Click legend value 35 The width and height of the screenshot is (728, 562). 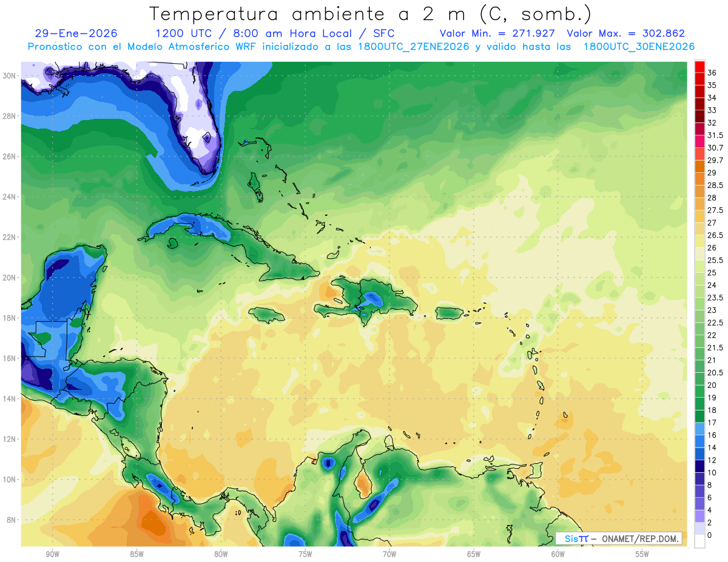pos(712,85)
